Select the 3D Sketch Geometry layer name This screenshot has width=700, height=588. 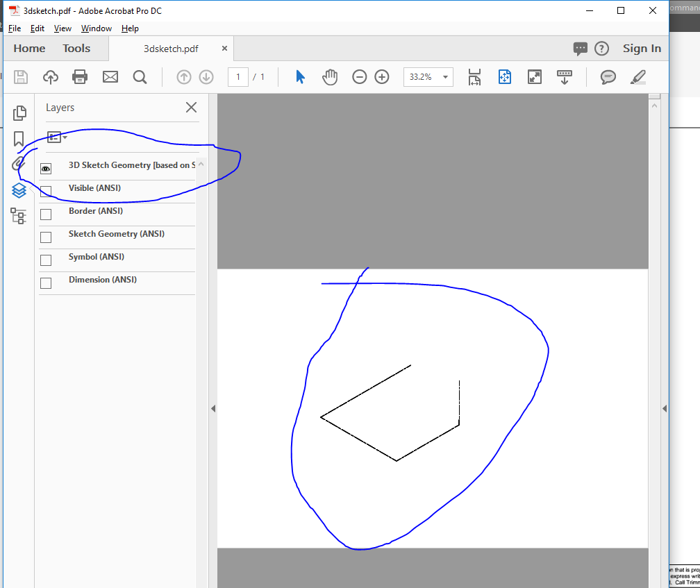click(x=132, y=165)
